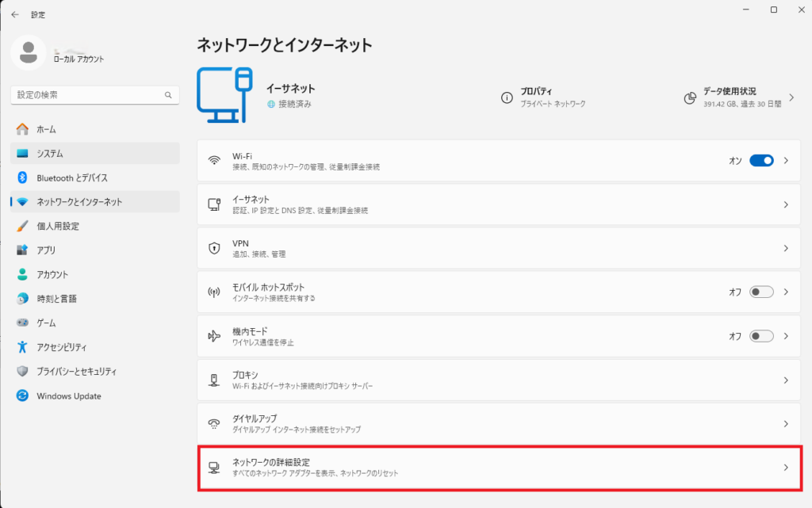812x508 pixels.
Task: Click the airplane mode icon
Action: 213,336
